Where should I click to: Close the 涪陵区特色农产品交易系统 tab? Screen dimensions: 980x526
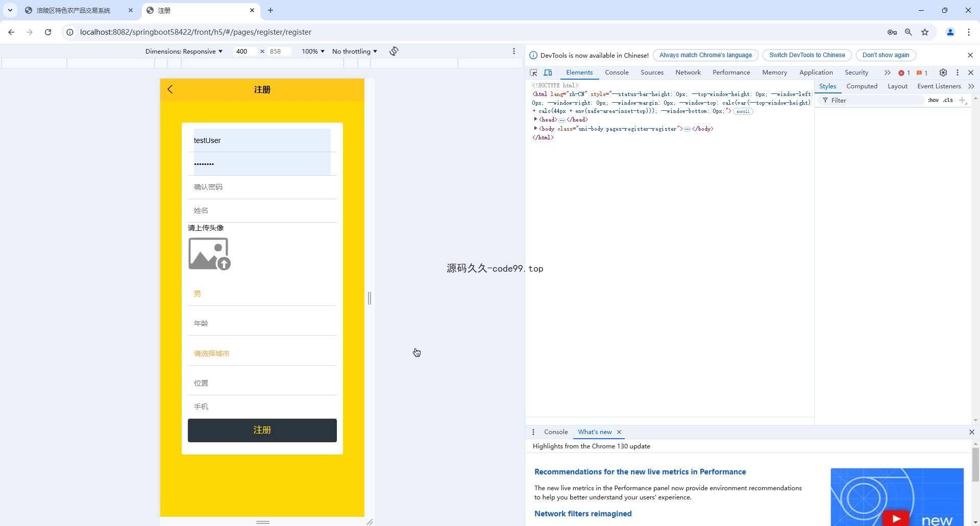click(x=130, y=10)
